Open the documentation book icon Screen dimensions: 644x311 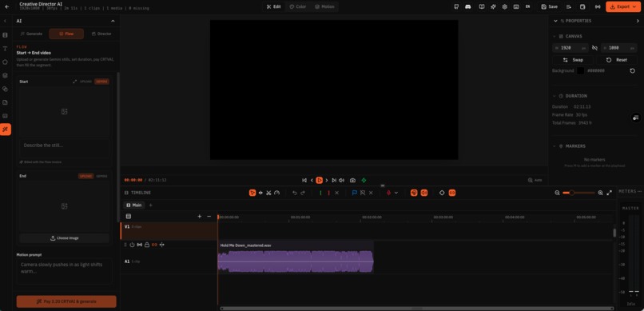point(482,6)
